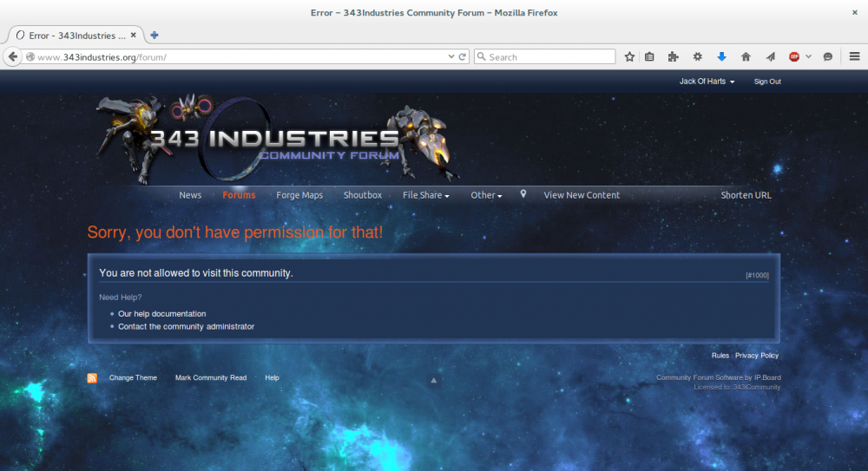Click the Adblock Plus ABP icon

[794, 56]
